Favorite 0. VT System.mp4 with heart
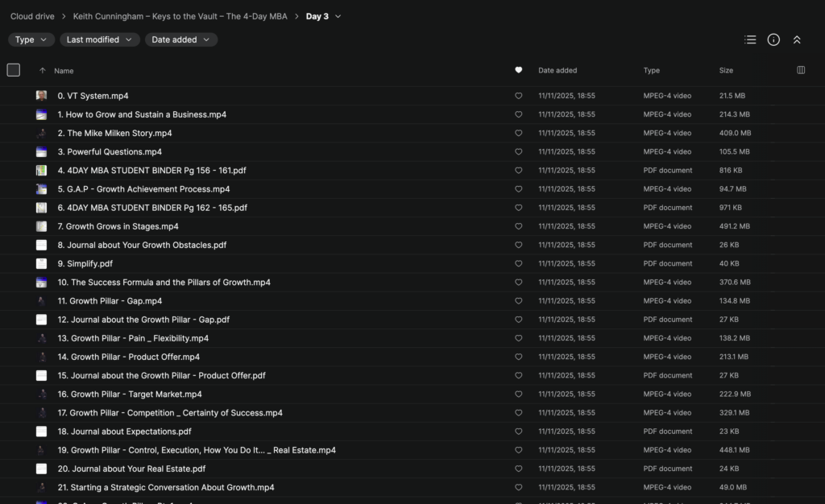Viewport: 825px width, 504px height. click(518, 96)
